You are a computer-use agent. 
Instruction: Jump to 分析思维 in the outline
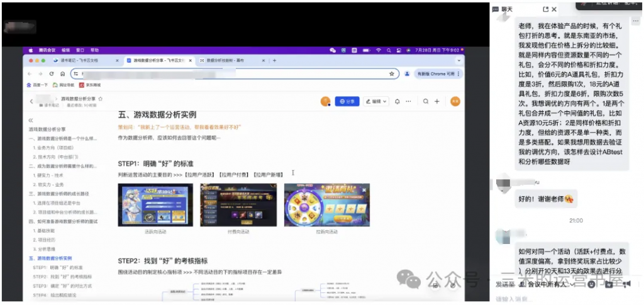47,248
